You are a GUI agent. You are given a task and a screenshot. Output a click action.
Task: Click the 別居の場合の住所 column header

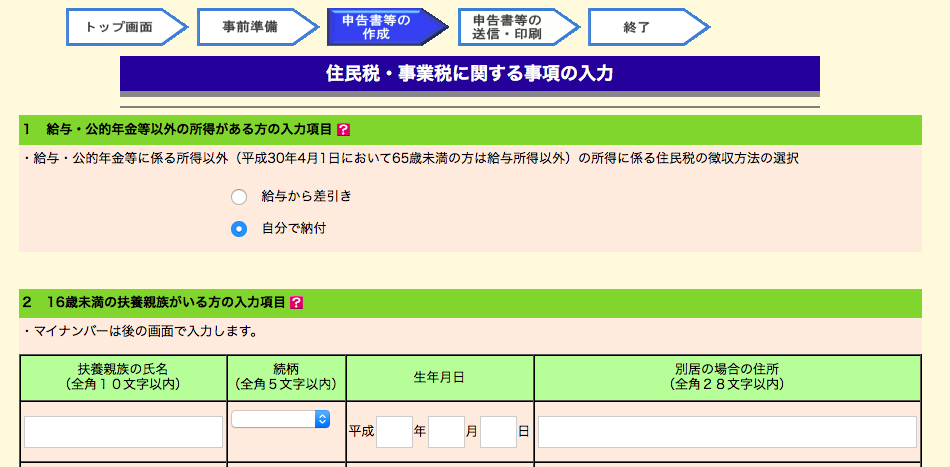point(728,377)
